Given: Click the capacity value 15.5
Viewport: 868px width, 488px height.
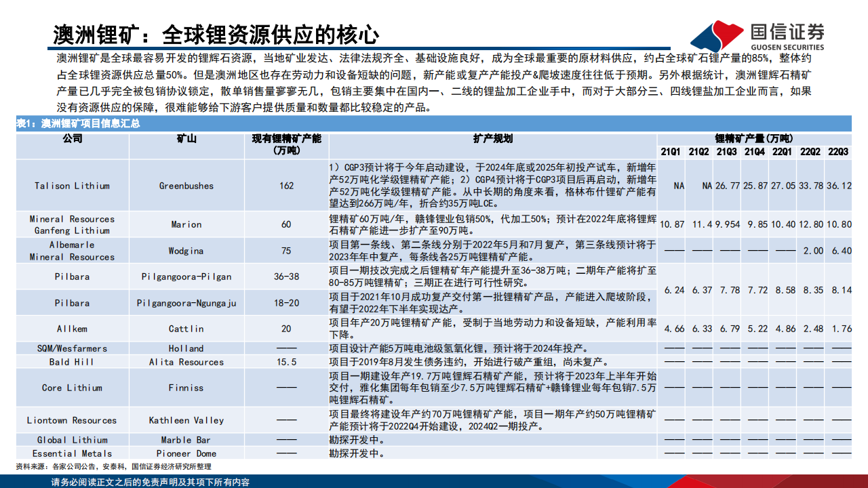Looking at the screenshot, I should (x=286, y=362).
